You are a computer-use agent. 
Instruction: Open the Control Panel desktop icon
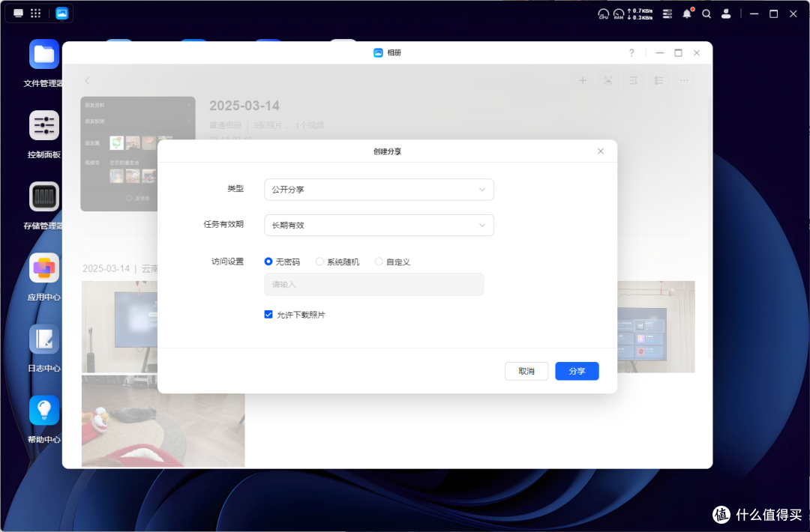click(44, 125)
